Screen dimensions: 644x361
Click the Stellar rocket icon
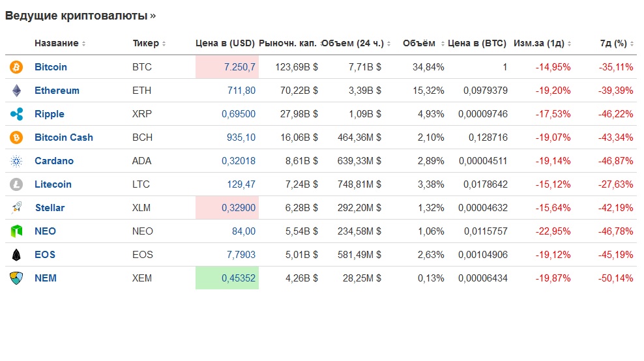point(16,208)
